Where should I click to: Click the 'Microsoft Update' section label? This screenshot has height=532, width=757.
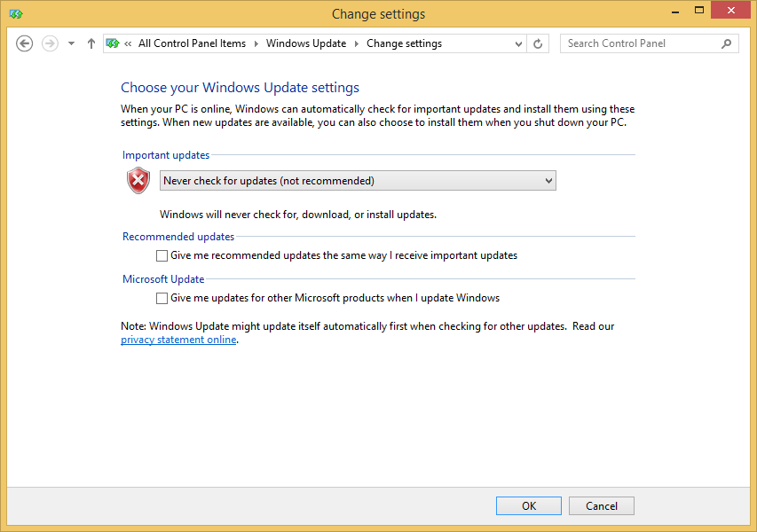[x=163, y=279]
